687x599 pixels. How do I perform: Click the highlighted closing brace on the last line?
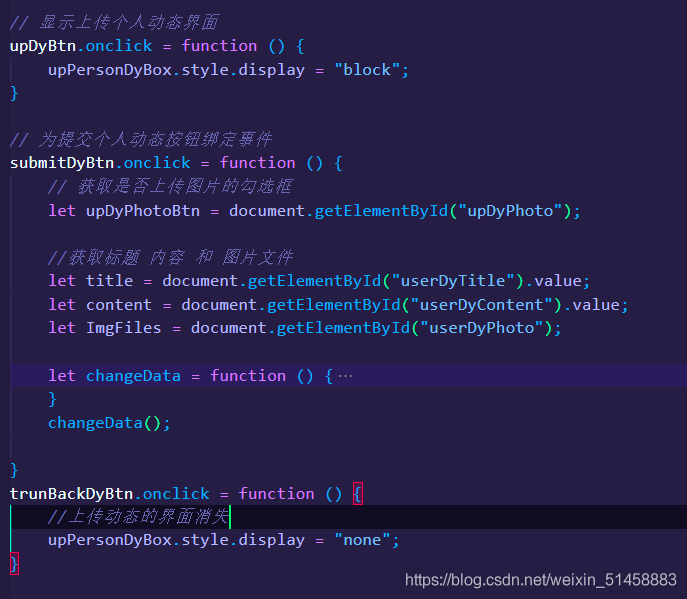pos(14,564)
